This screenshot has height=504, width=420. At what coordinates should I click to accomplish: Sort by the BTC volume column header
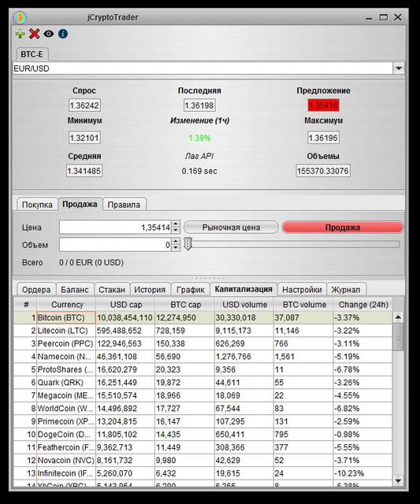(x=304, y=305)
